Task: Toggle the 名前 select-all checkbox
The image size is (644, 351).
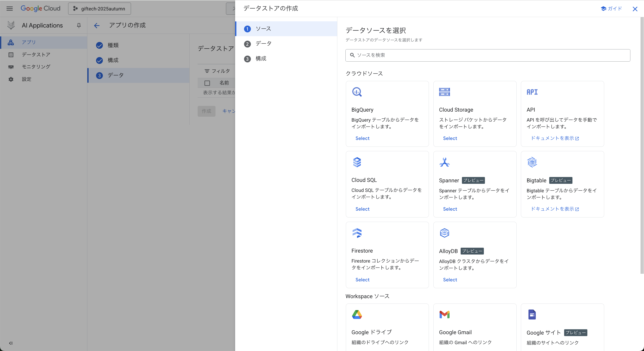Action: pos(207,83)
